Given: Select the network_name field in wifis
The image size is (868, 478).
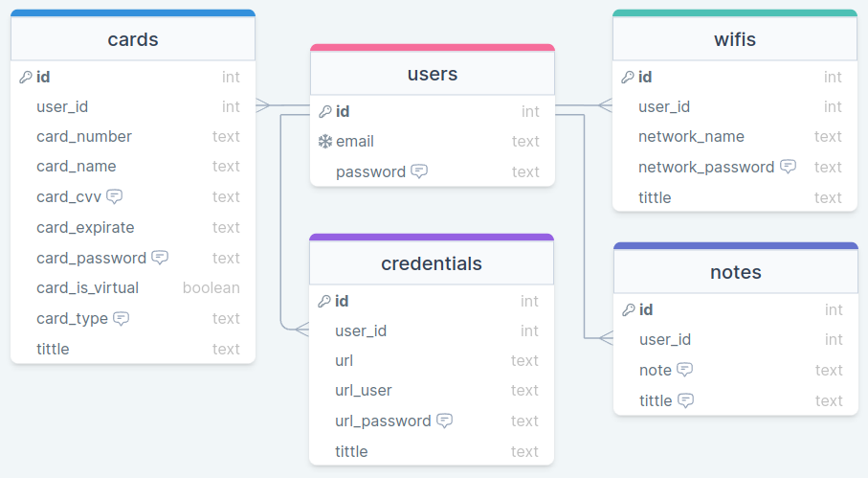Looking at the screenshot, I should [735, 136].
